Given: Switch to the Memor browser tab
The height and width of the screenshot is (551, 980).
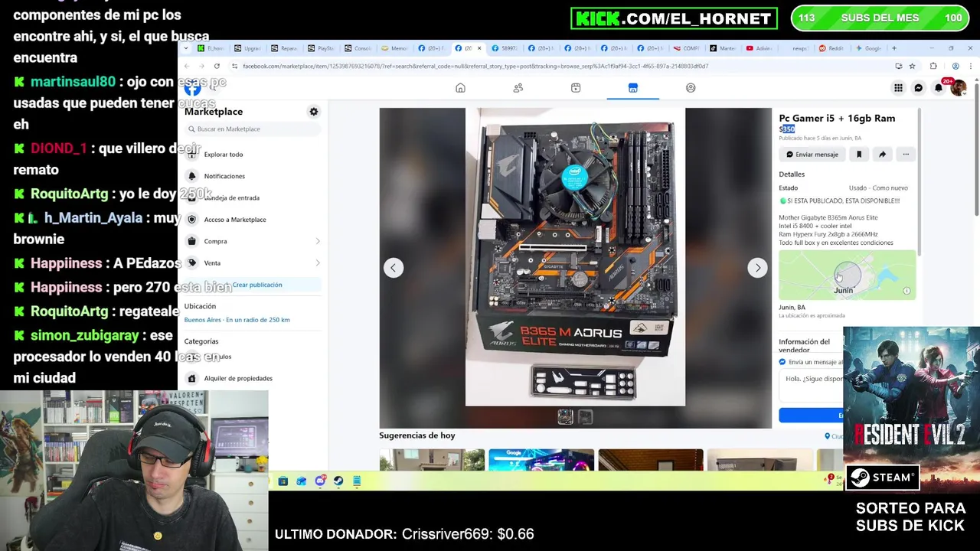Looking at the screenshot, I should pyautogui.click(x=396, y=48).
